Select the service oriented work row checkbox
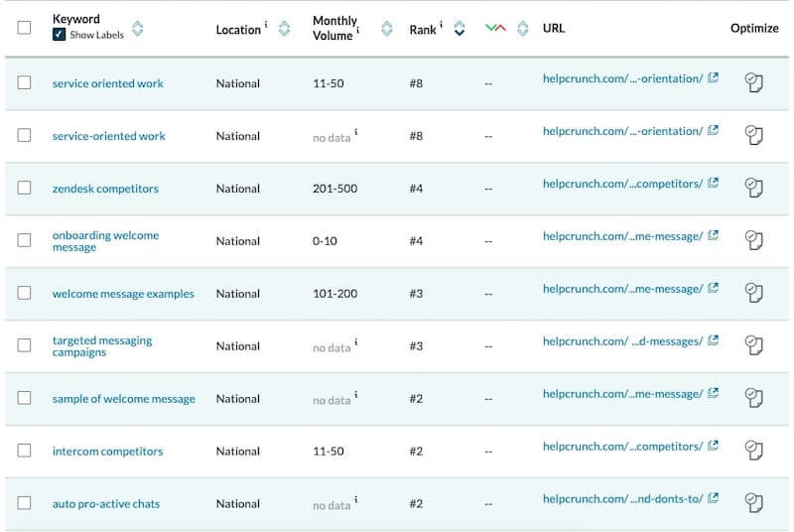 click(x=24, y=82)
